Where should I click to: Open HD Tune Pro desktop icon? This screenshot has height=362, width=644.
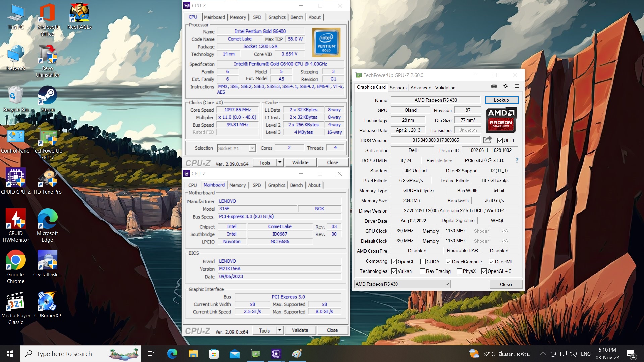click(x=48, y=179)
